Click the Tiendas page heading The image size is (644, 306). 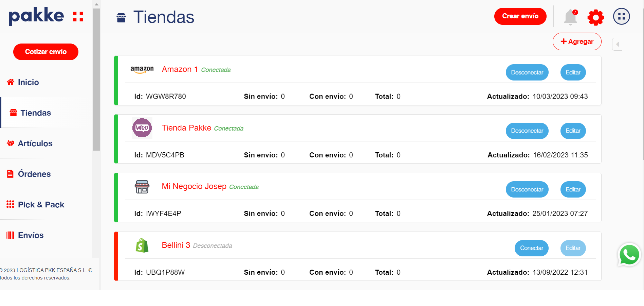164,17
